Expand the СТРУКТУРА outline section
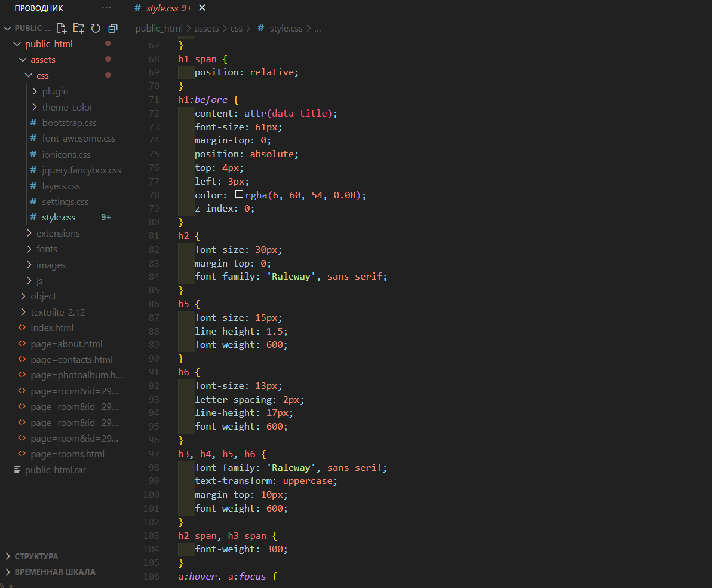Image resolution: width=712 pixels, height=588 pixels. click(x=8, y=556)
